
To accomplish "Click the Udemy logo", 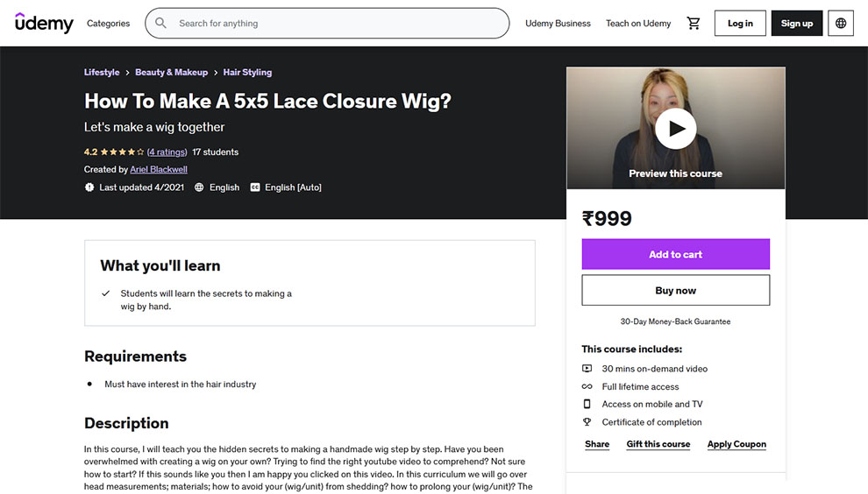I will (45, 24).
